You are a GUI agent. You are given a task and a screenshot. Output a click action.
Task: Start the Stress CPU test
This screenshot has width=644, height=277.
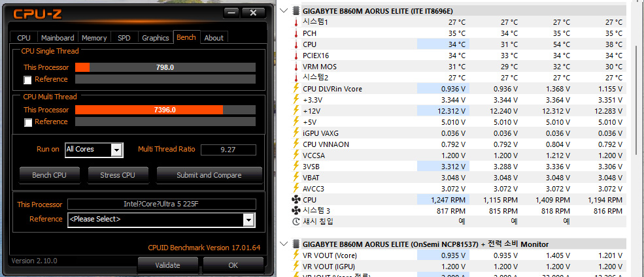tap(118, 175)
